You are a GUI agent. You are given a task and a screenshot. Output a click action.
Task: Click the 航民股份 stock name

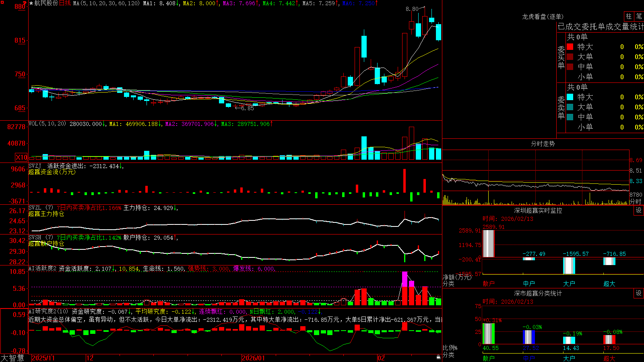[46, 3]
